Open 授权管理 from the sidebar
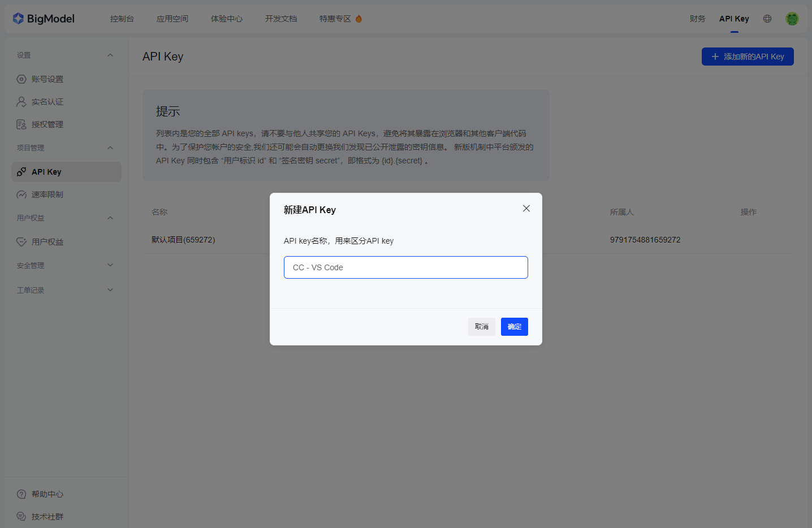The height and width of the screenshot is (528, 812). tap(47, 124)
